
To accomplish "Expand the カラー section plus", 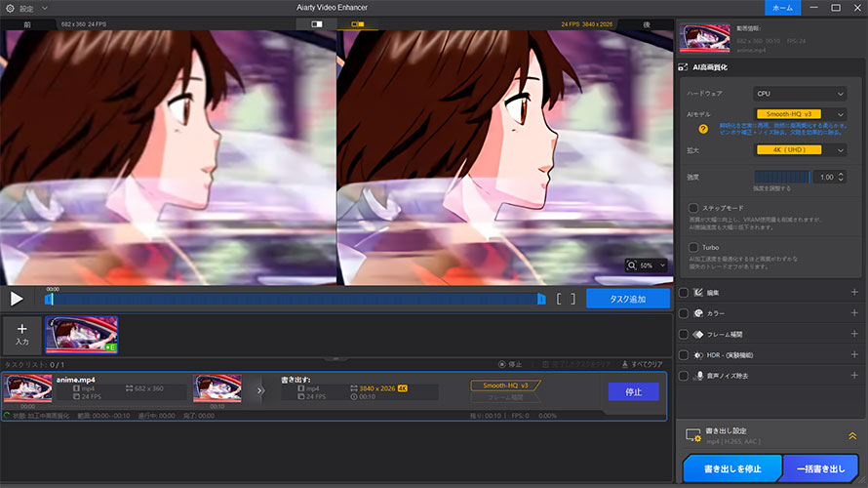I will (x=854, y=313).
